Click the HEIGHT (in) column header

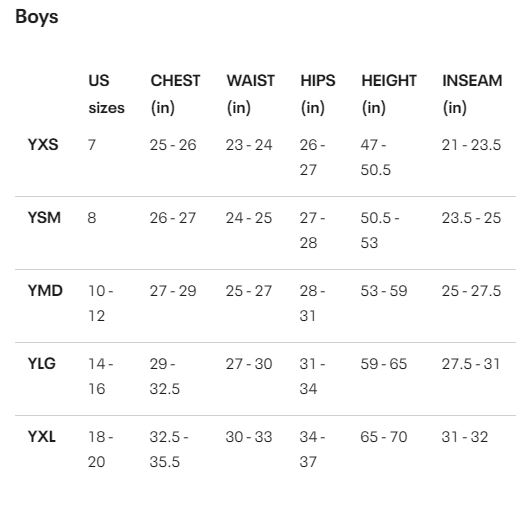coord(389,94)
